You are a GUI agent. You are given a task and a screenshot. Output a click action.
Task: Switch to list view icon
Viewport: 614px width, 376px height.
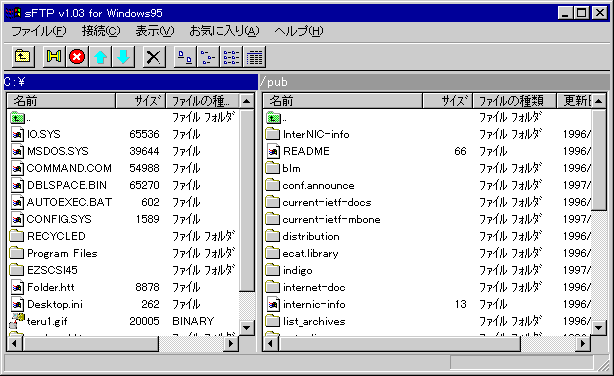pos(231,57)
